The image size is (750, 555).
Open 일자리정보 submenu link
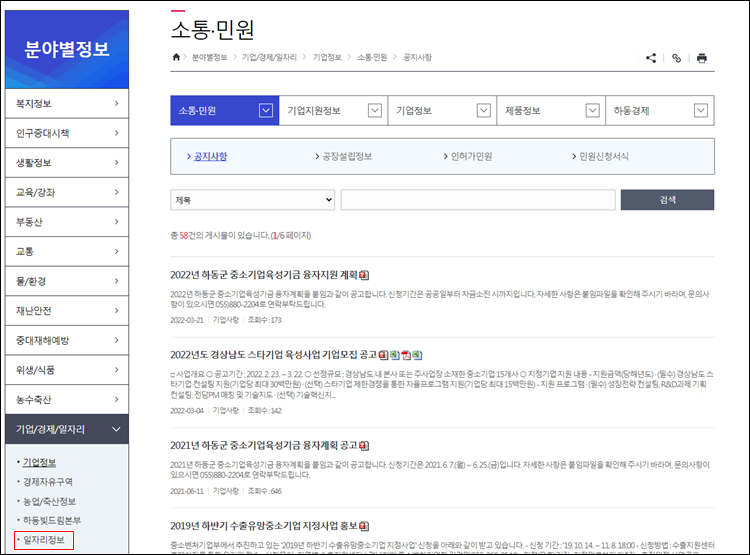click(x=44, y=540)
